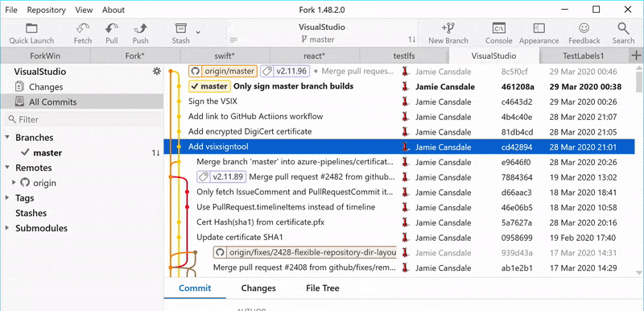This screenshot has width=644, height=311.
Task: Click the GitHub icon on origin/master label
Action: (196, 71)
